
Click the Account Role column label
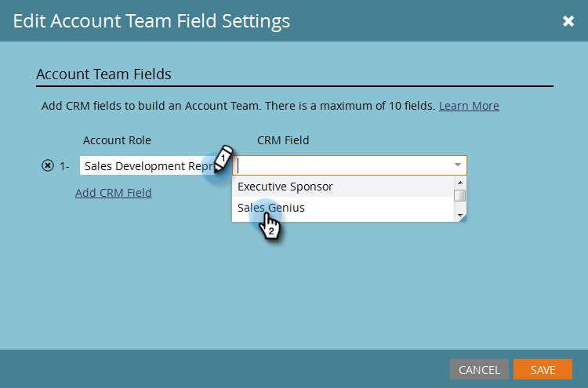coord(117,140)
